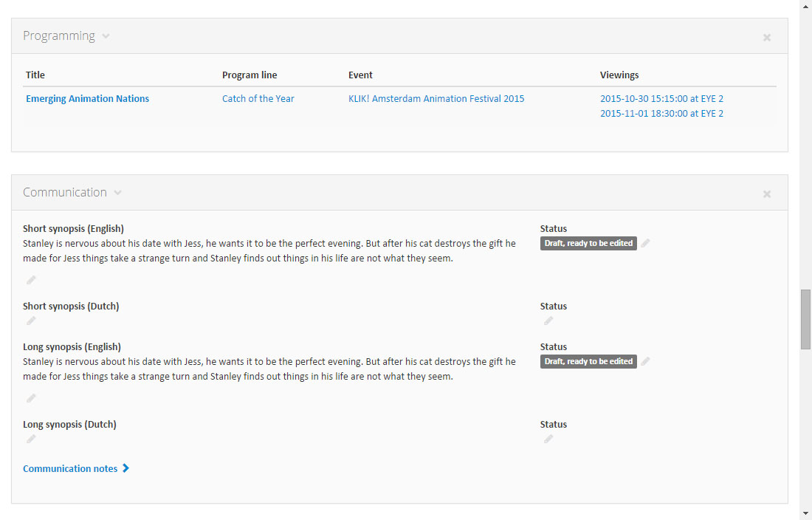Close the Communication panel
Image resolution: width=812 pixels, height=520 pixels.
coord(767,194)
